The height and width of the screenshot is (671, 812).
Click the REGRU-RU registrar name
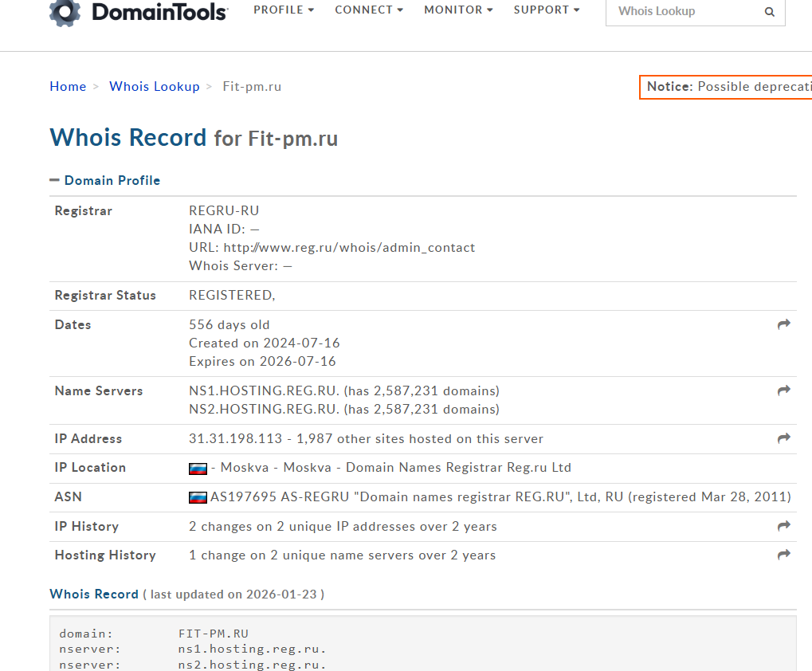coord(224,210)
